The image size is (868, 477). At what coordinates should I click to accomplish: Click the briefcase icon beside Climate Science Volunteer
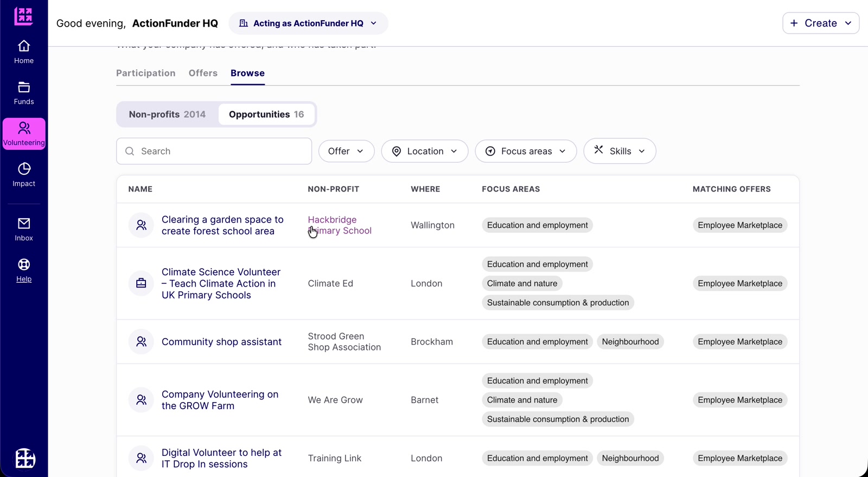(x=141, y=283)
